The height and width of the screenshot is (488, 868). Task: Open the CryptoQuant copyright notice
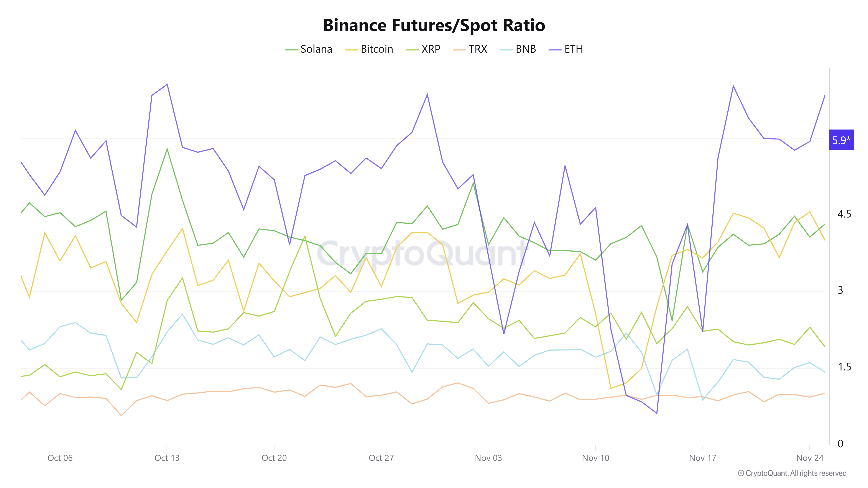[x=792, y=473]
